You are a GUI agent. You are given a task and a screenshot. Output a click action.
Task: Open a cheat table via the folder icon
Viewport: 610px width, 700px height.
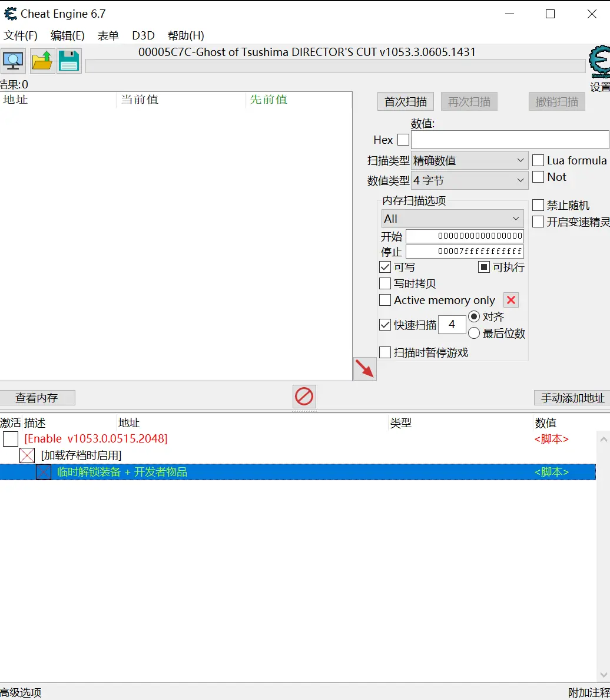[x=42, y=61]
